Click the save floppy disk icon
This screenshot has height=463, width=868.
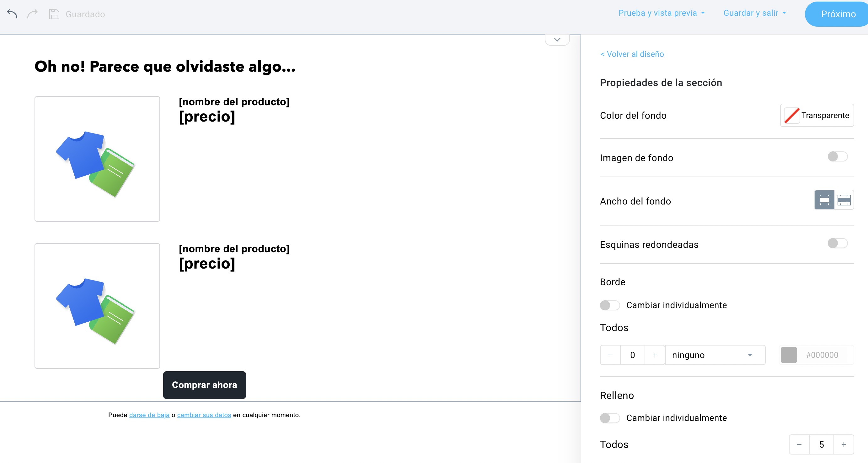54,14
